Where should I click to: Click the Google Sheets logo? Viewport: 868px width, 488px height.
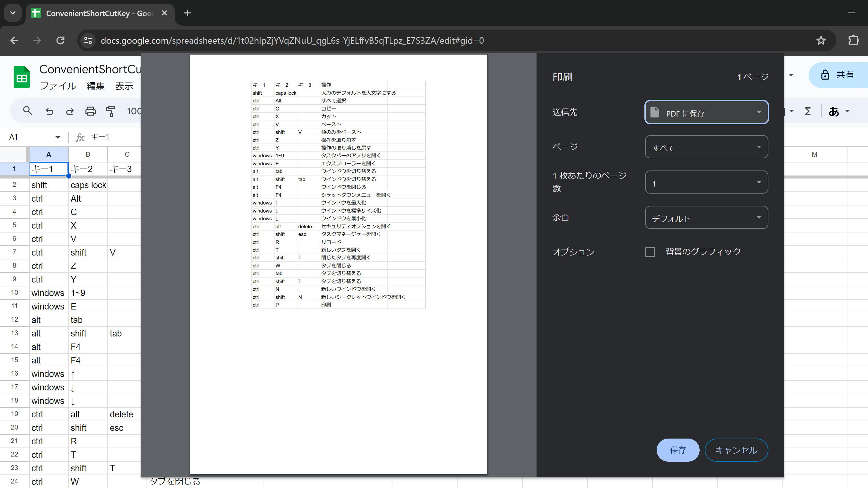tap(21, 77)
